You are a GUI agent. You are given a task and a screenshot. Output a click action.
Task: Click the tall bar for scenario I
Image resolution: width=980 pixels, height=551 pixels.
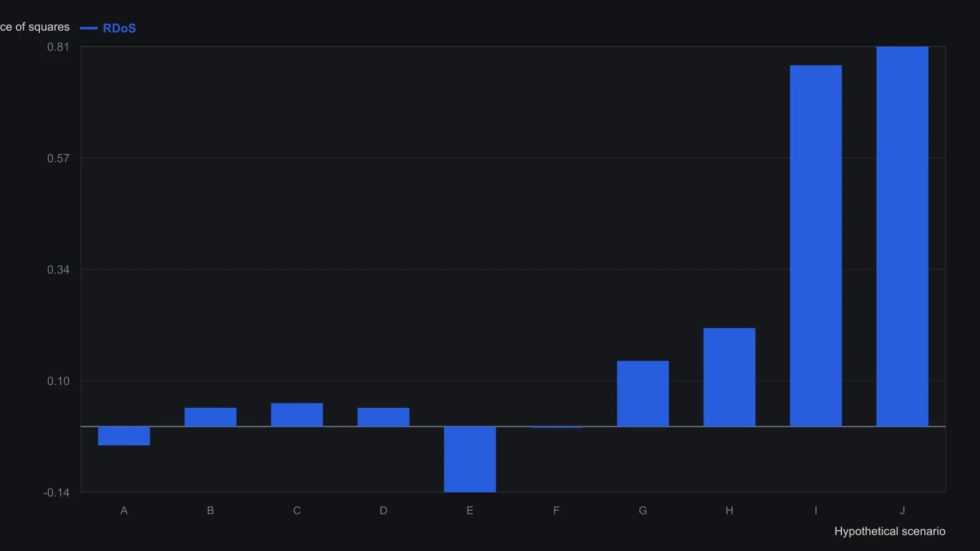click(816, 246)
